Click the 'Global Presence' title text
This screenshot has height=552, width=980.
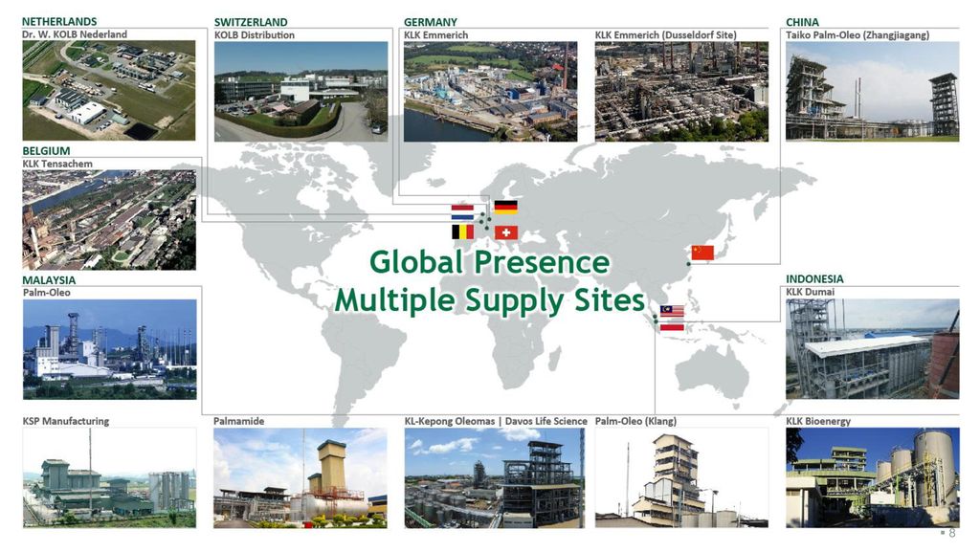click(489, 261)
